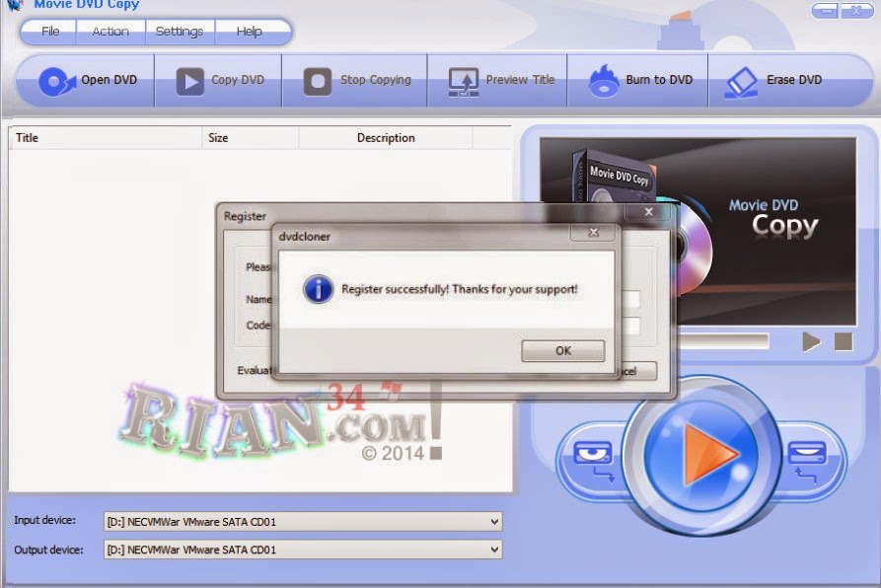Click the preview progress slider
The width and height of the screenshot is (881, 588).
(x=724, y=341)
